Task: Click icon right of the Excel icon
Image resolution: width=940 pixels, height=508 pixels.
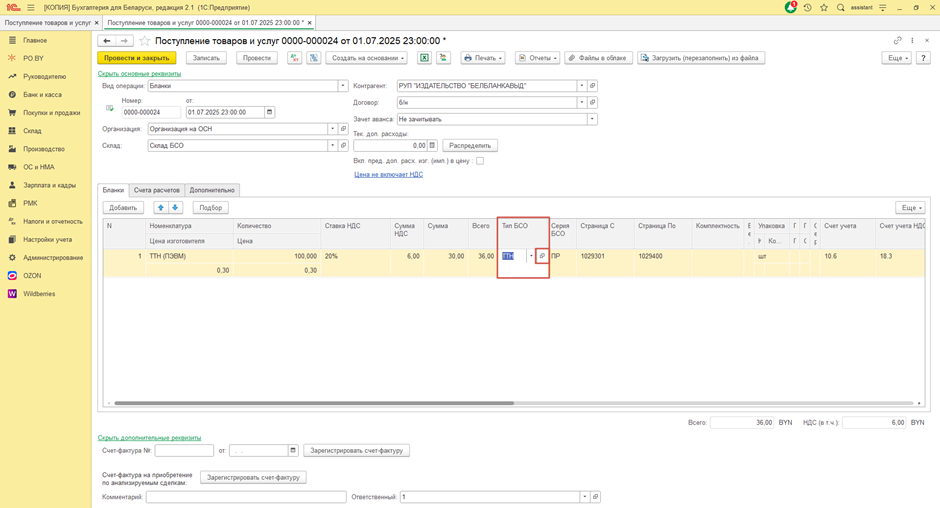Action: point(443,58)
